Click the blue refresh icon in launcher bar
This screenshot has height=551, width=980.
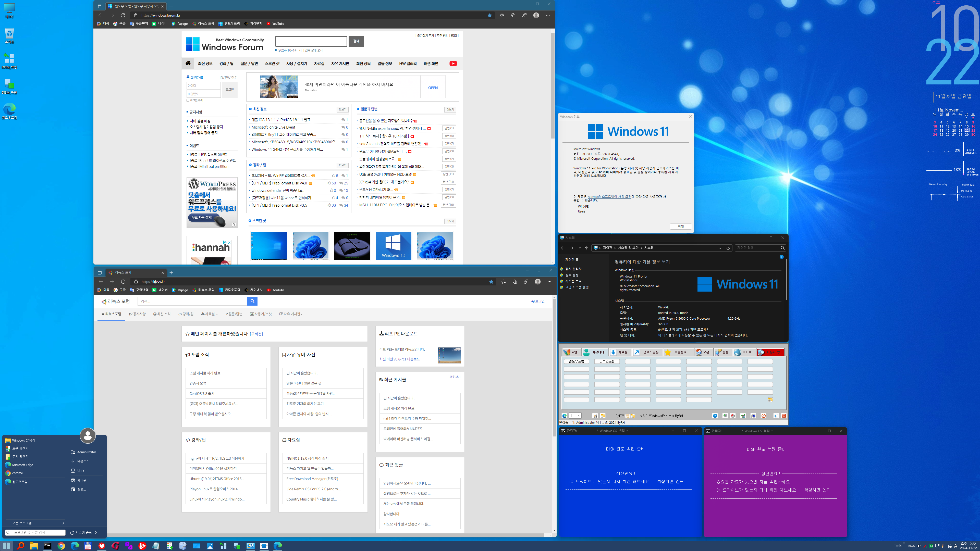[x=776, y=416]
